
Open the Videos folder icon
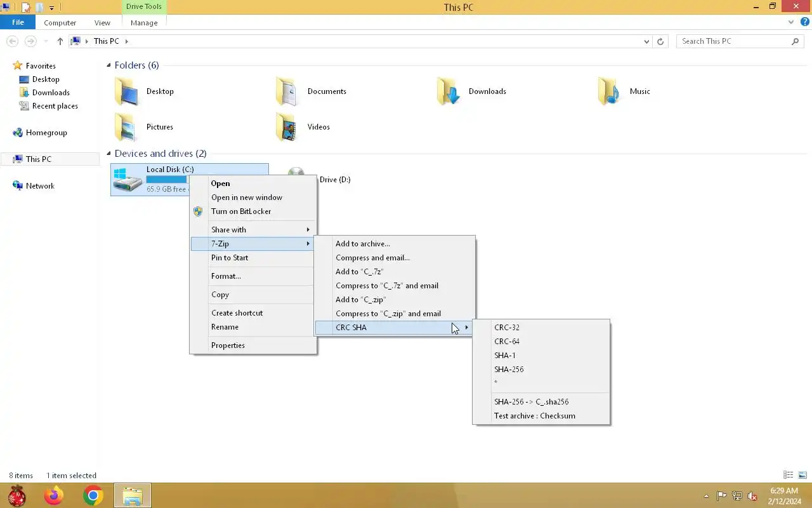pos(288,127)
